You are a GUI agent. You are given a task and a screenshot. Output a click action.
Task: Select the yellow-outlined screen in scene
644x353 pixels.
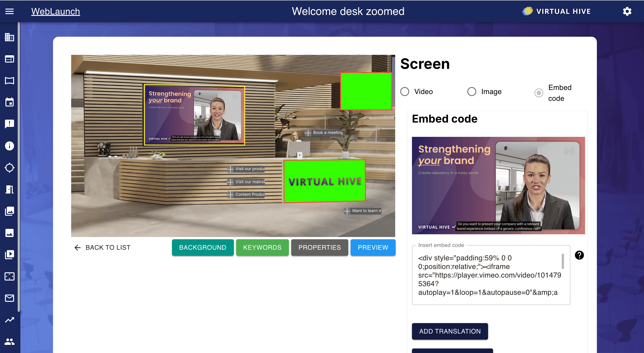coord(194,115)
